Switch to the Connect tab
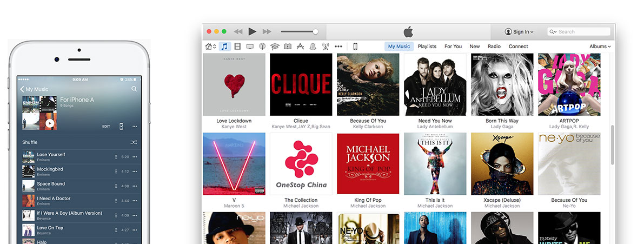 pyautogui.click(x=519, y=47)
